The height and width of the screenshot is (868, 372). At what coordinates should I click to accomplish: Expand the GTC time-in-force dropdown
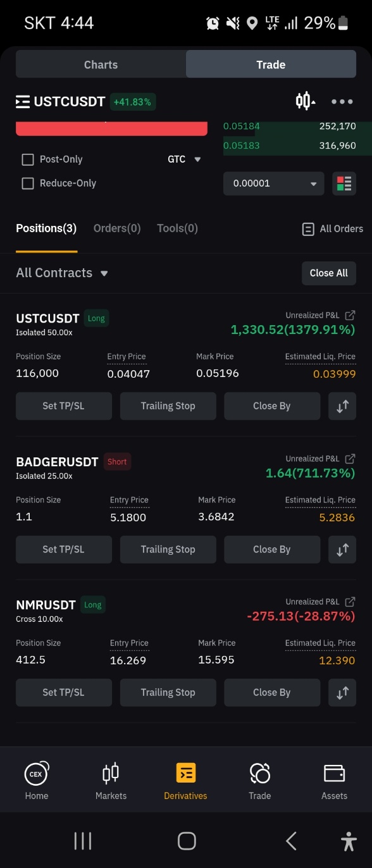(184, 159)
